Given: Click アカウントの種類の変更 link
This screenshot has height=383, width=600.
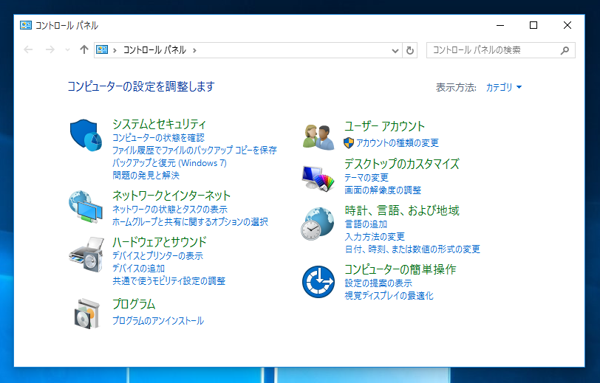Looking at the screenshot, I should (397, 143).
